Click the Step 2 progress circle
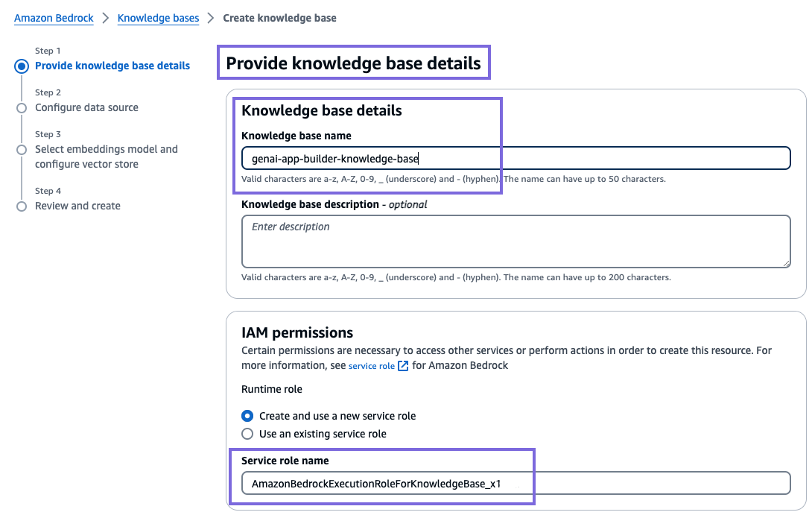This screenshot has width=812, height=515. [22, 107]
